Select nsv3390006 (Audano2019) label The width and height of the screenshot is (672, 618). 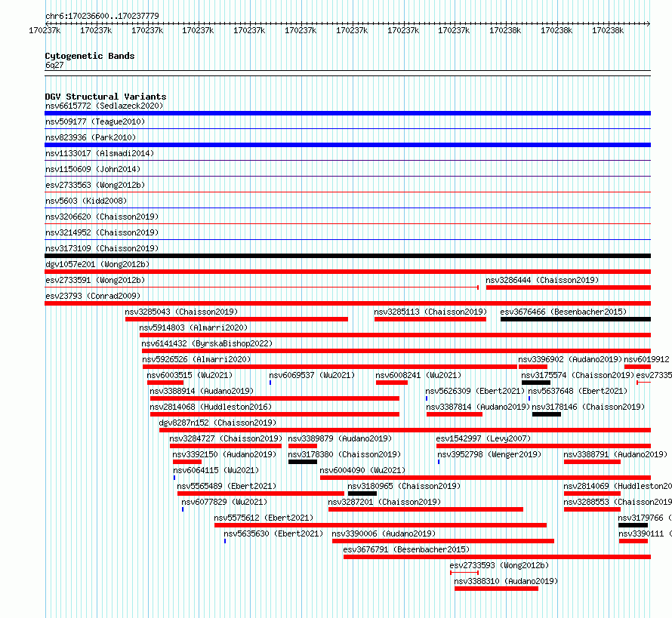[x=384, y=533]
